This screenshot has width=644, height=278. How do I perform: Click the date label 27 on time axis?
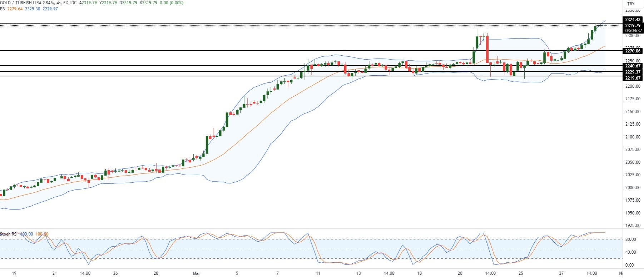pyautogui.click(x=561, y=274)
